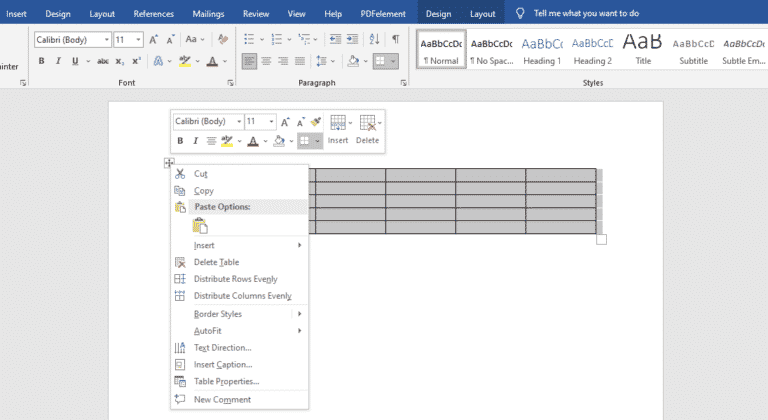The height and width of the screenshot is (420, 768).
Task: Click the Subscript icon in ribbon
Action: coord(120,61)
